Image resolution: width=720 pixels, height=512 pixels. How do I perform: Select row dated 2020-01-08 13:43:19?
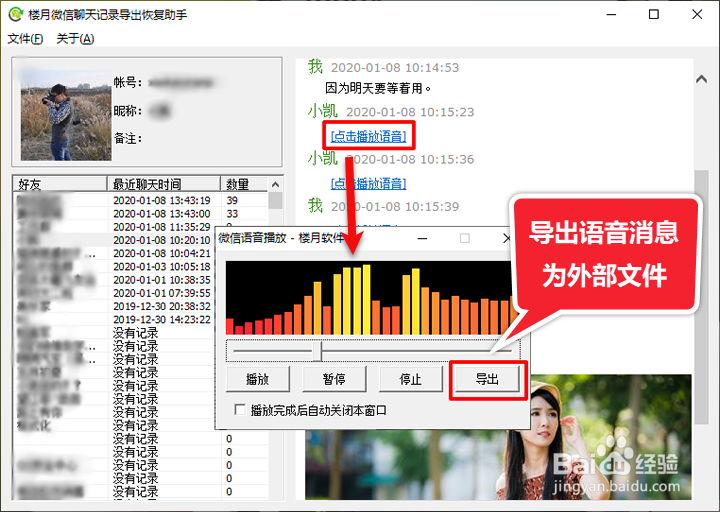point(141,200)
